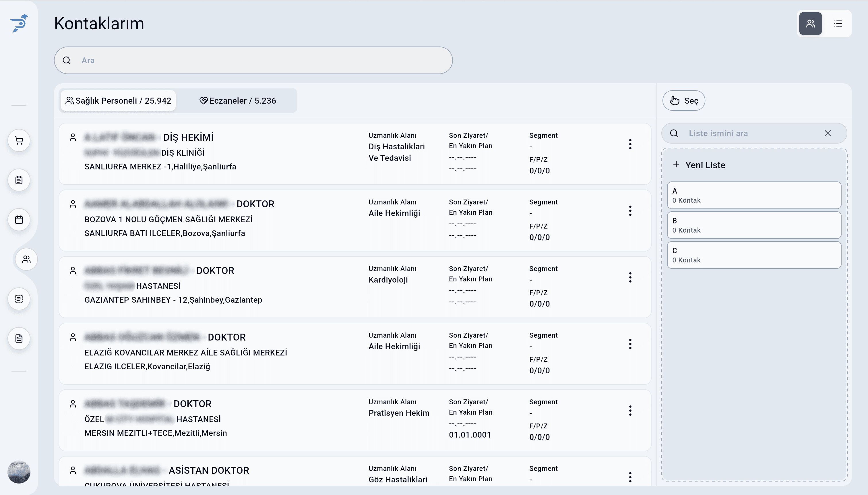The width and height of the screenshot is (868, 495).
Task: Click the bird logo at top left
Action: pyautogui.click(x=19, y=23)
